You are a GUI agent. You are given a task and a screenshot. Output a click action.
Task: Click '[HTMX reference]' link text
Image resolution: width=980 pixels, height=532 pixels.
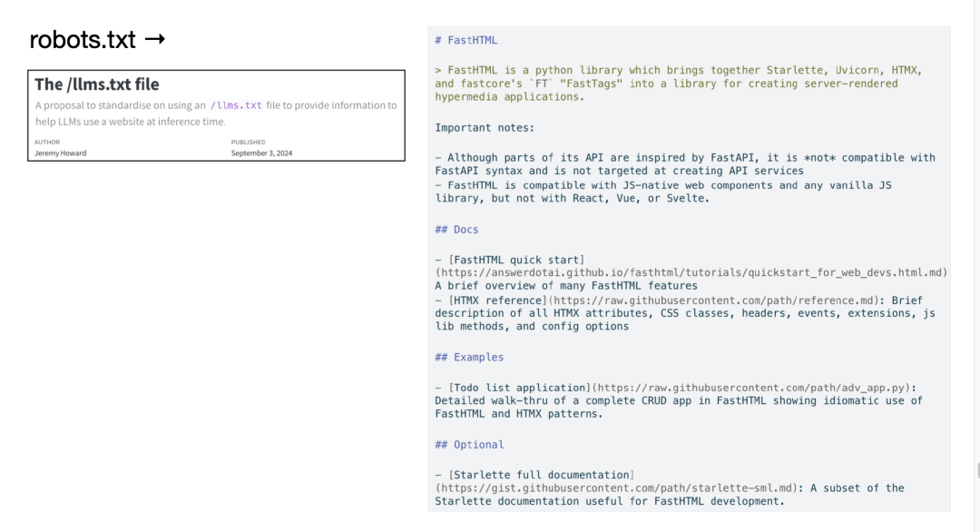click(x=497, y=300)
